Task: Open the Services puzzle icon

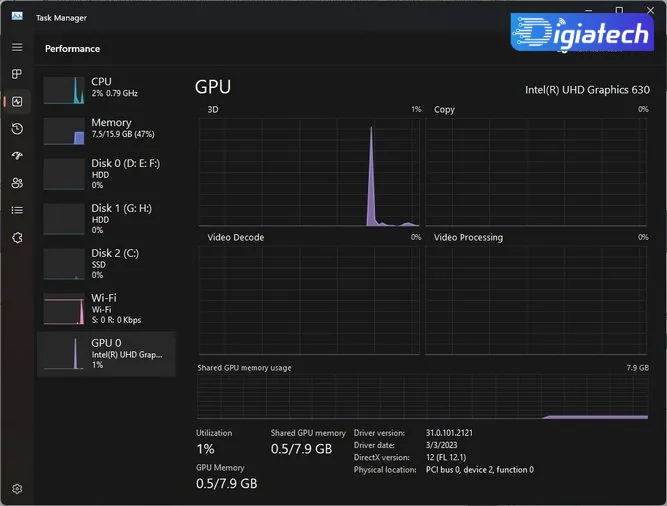Action: [x=17, y=237]
